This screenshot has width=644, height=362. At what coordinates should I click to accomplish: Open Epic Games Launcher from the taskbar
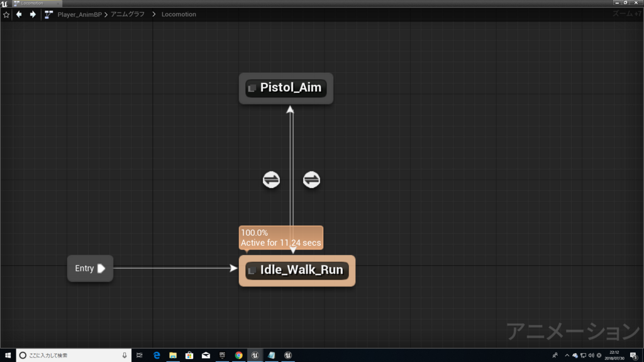(222, 356)
